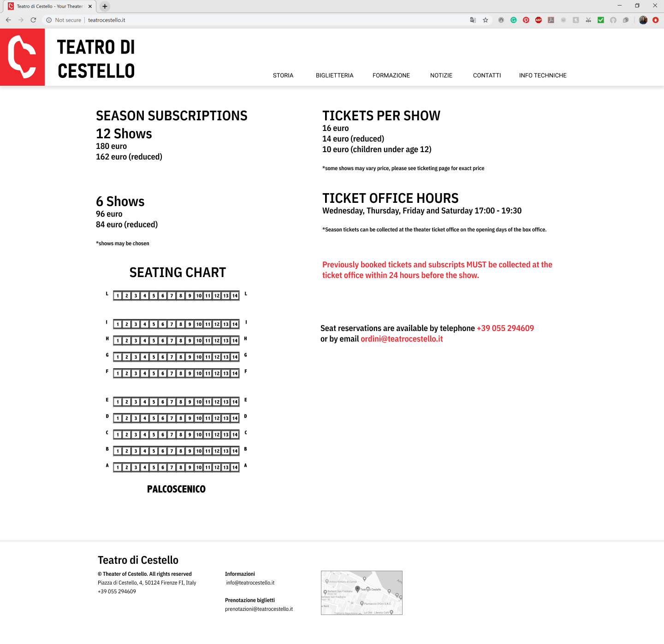Open the NOTIZIE menu item

(441, 75)
